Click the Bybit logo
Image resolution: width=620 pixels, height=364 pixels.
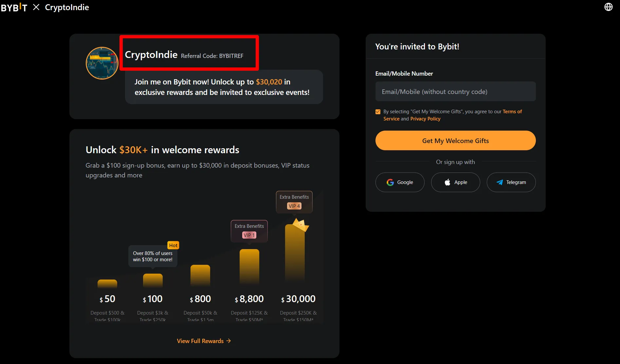(x=14, y=7)
